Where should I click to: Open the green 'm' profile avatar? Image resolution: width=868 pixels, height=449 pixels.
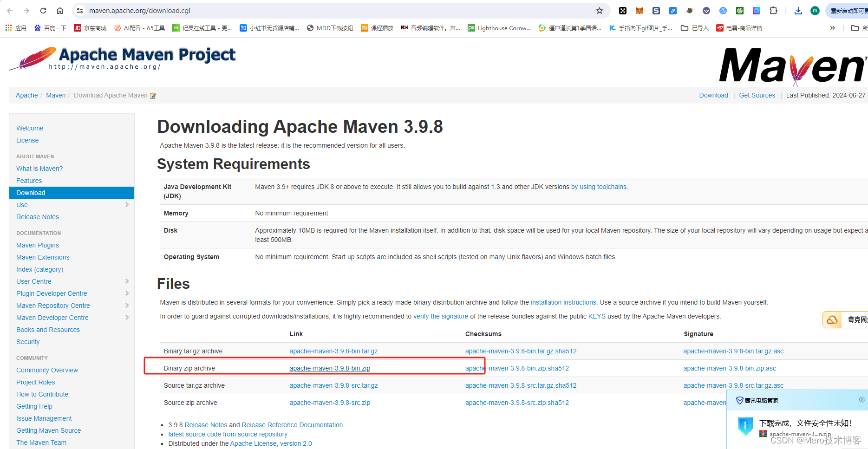tap(815, 10)
